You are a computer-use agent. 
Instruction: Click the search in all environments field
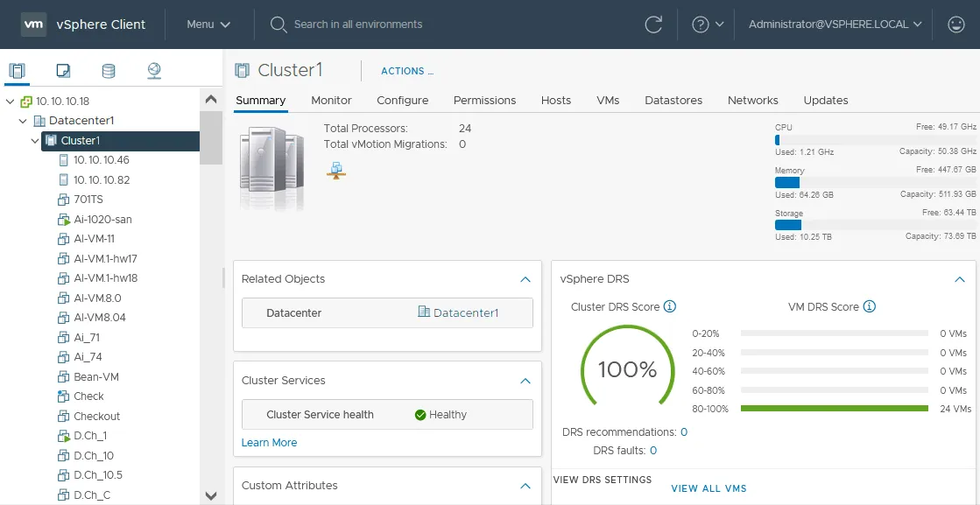point(358,25)
